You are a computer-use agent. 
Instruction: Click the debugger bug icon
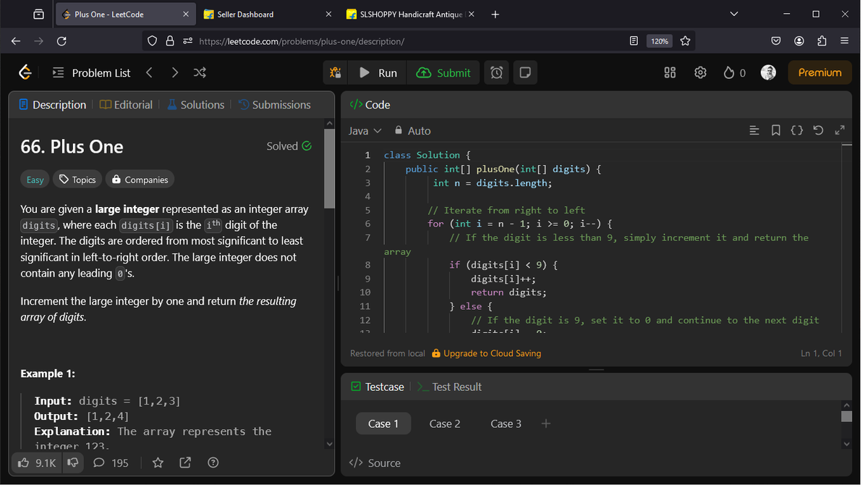pos(336,72)
